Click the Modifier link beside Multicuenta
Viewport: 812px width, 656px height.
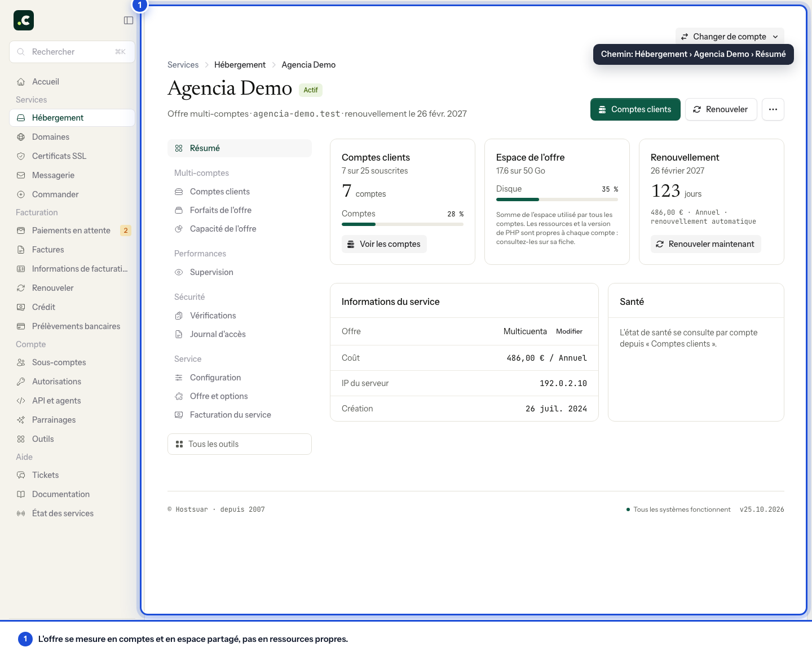[569, 331]
